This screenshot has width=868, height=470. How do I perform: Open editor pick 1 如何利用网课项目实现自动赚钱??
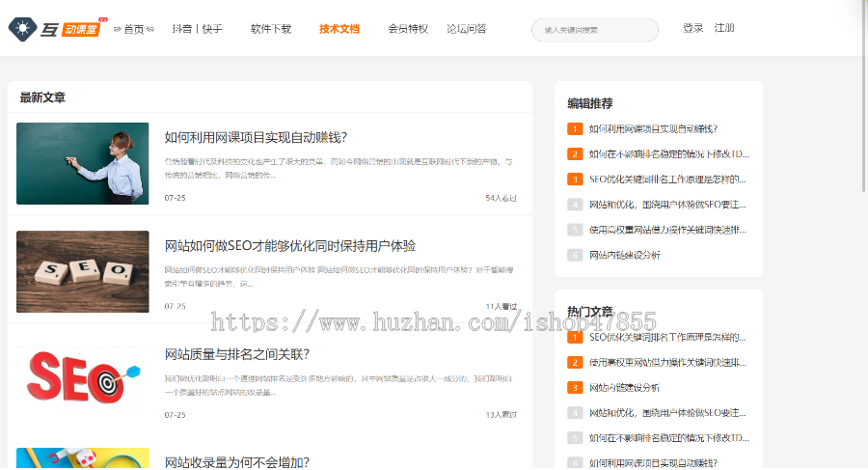653,128
